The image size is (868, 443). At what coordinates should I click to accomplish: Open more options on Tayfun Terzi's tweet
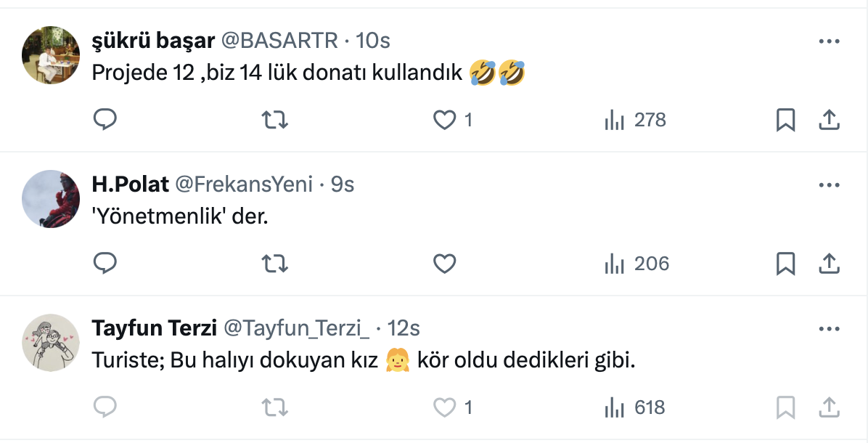829,329
